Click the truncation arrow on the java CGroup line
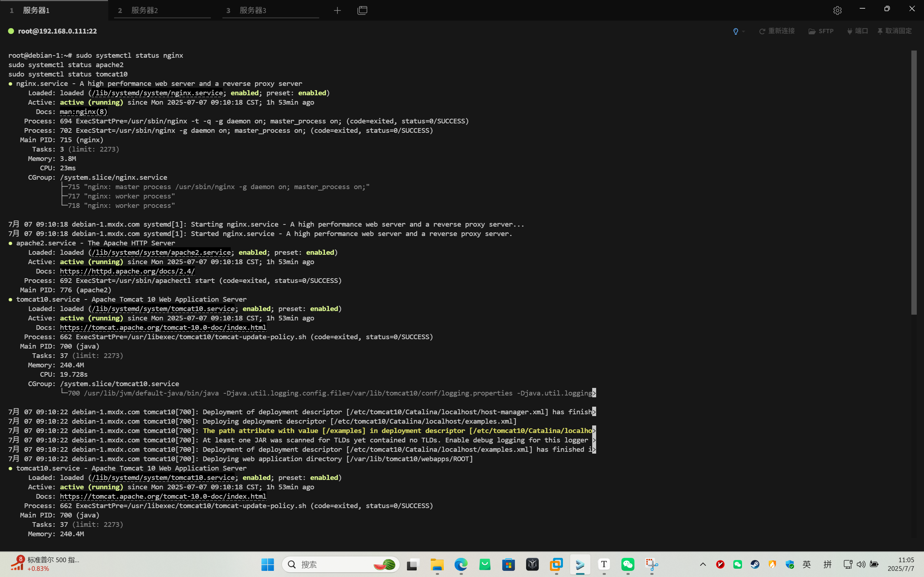924x577 pixels. coord(594,393)
